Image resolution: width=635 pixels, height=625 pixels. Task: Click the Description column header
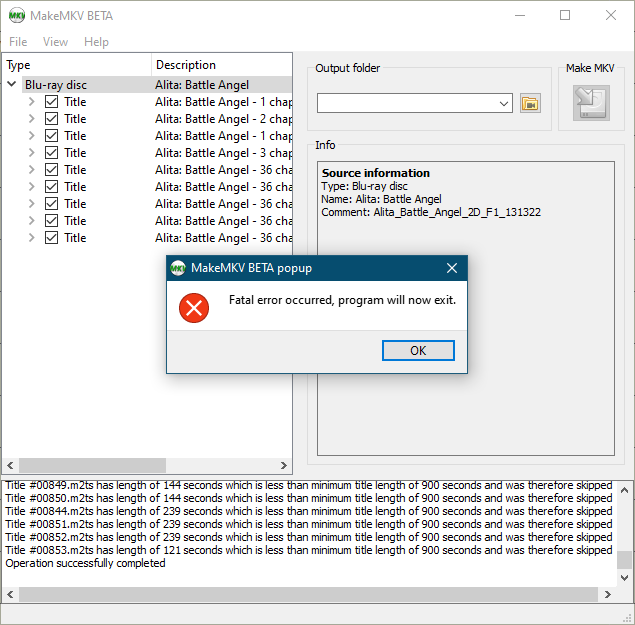(222, 65)
